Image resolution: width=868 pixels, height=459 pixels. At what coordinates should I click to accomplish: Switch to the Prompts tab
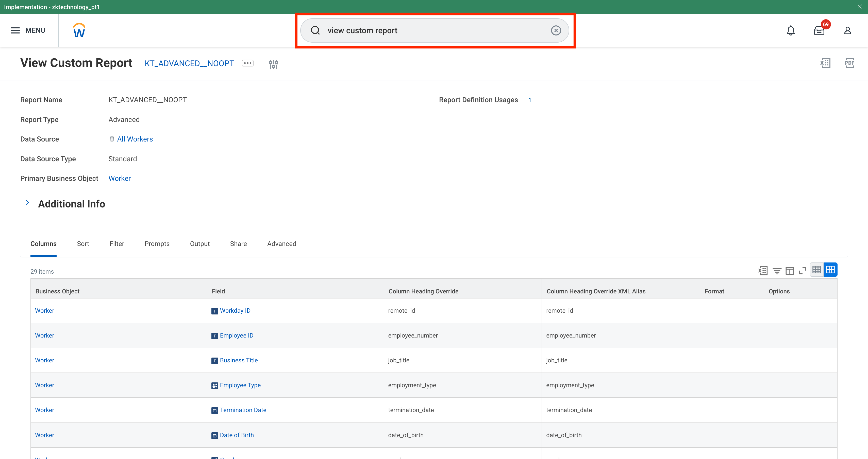pyautogui.click(x=157, y=244)
